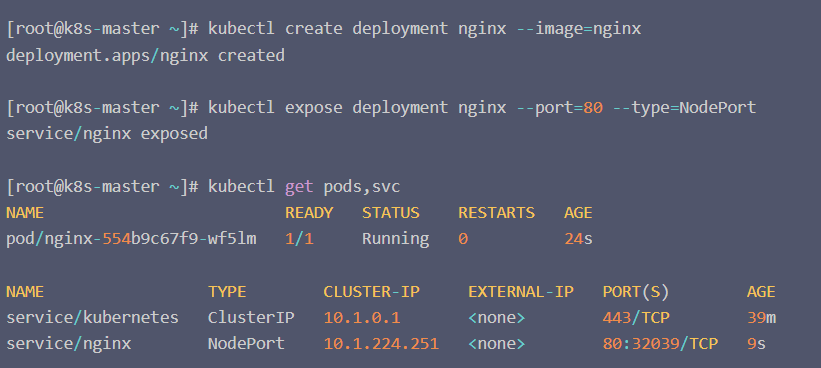Image resolution: width=821 pixels, height=368 pixels.
Task: Click the kubectl create deployment command line
Action: (425, 29)
